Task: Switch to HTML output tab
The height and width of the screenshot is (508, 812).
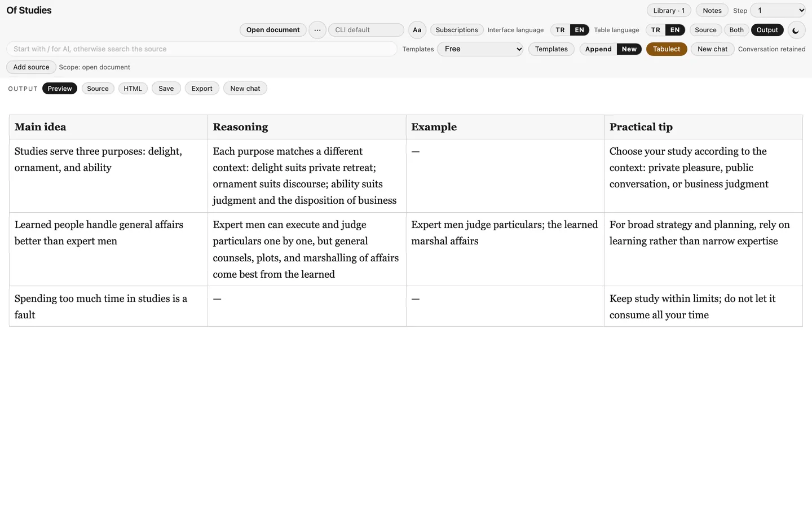Action: pyautogui.click(x=133, y=89)
